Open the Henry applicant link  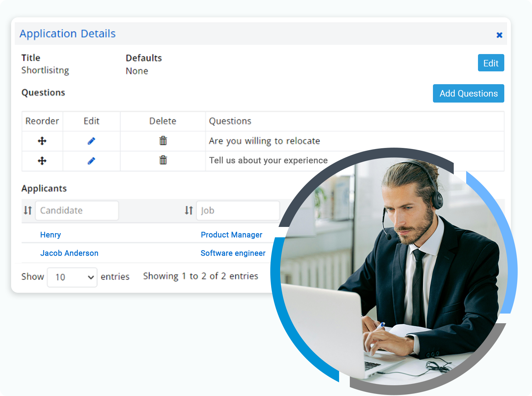coord(51,235)
